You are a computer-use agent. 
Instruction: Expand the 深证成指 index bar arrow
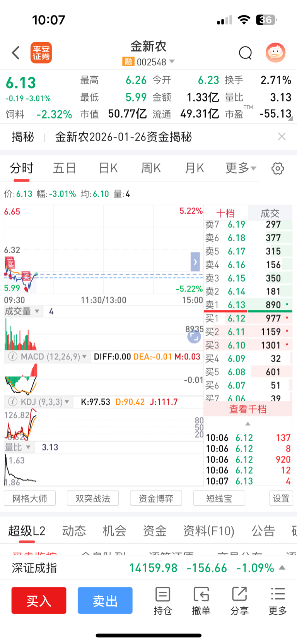[282, 568]
